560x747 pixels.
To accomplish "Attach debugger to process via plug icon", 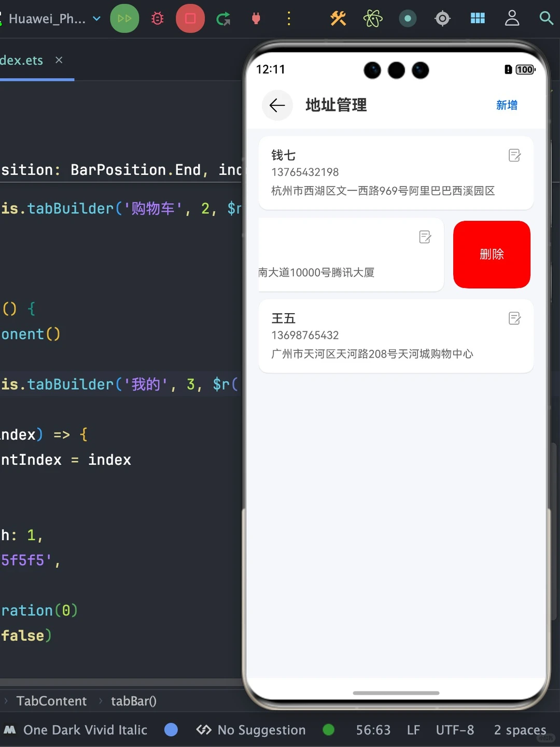I will (256, 18).
